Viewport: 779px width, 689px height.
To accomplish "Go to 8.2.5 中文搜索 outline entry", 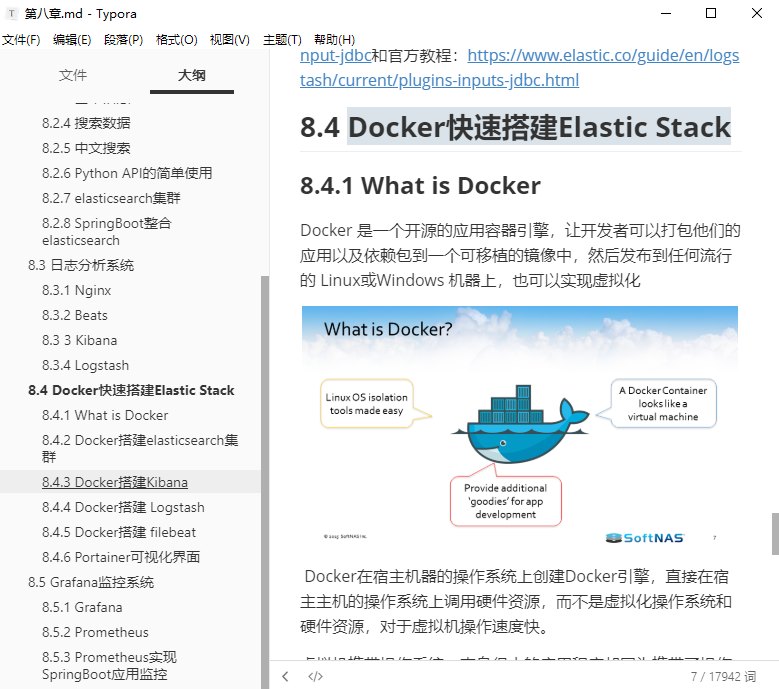I will (x=86, y=148).
